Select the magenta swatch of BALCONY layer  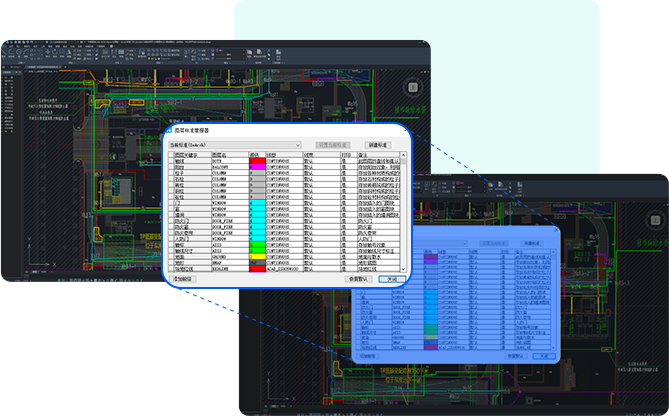257,168
